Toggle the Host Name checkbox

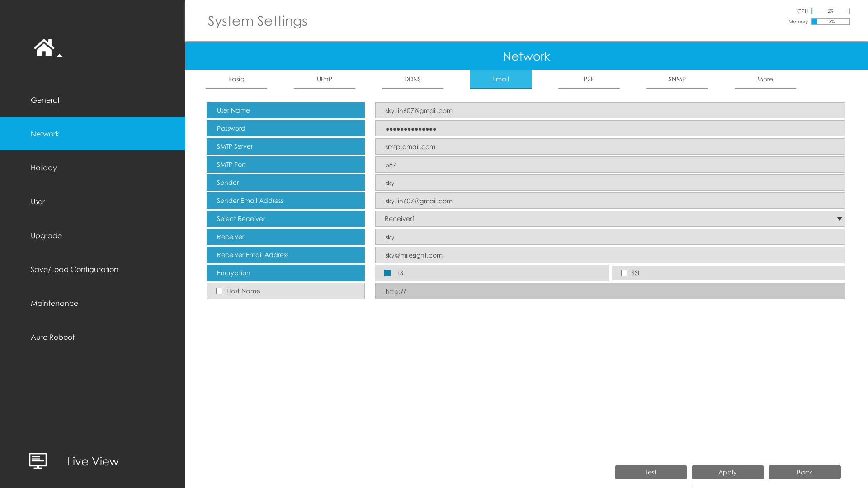[219, 291]
